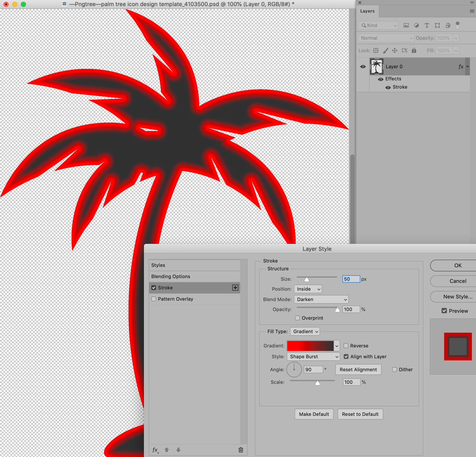
Task: Open the stroke Position dropdown
Action: coord(308,289)
